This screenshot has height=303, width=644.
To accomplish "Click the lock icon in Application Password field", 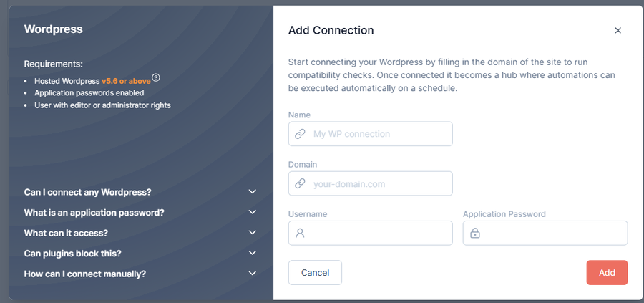I will tap(475, 233).
